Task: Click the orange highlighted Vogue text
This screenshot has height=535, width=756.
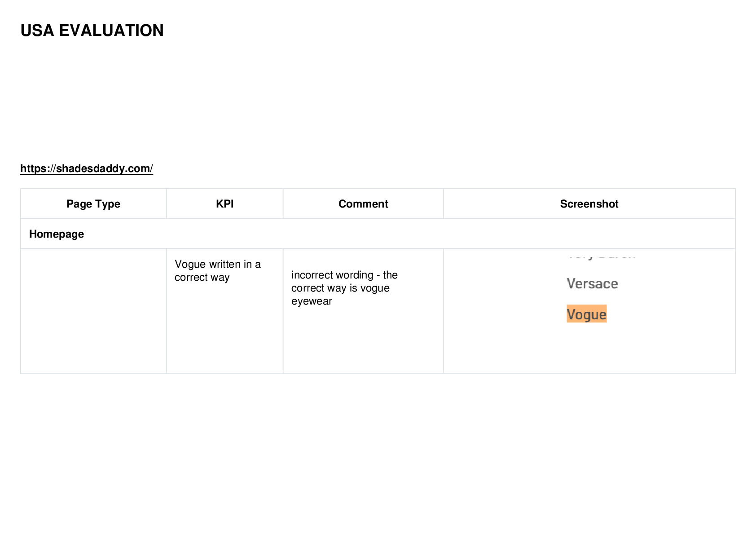Action: (586, 314)
